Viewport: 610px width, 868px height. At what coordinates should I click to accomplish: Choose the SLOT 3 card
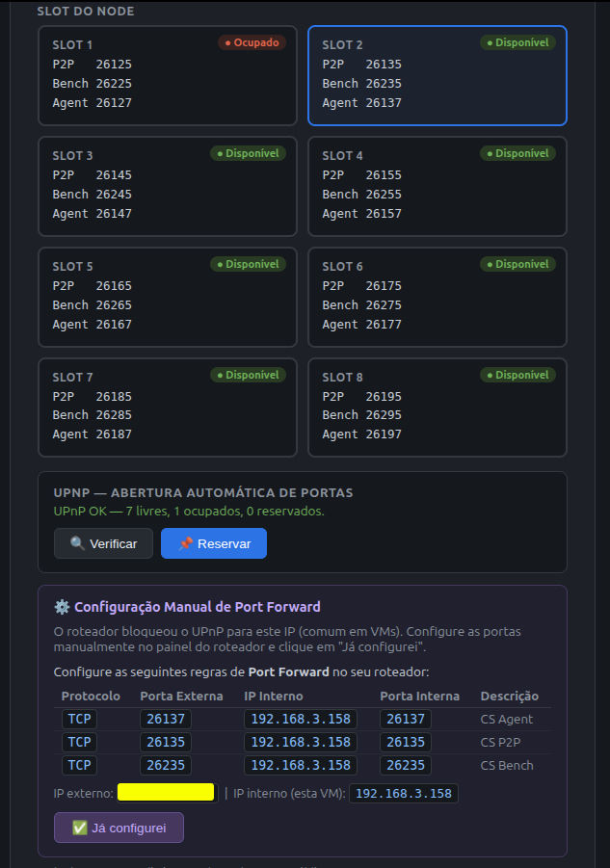(167, 187)
